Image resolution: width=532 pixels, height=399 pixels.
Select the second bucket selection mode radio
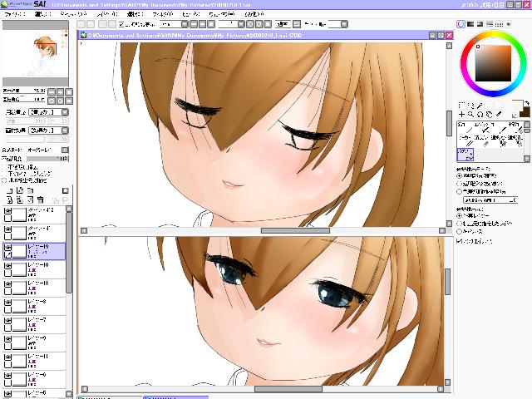459,184
